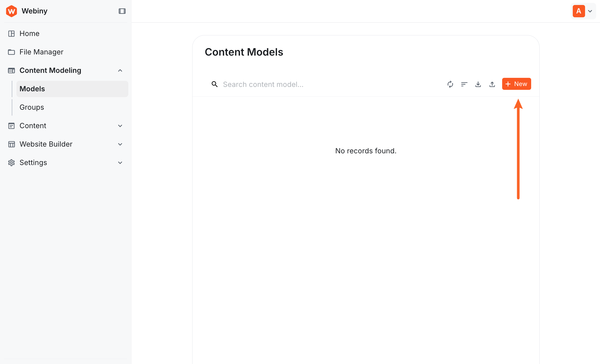Expand the Content section

pos(120,126)
